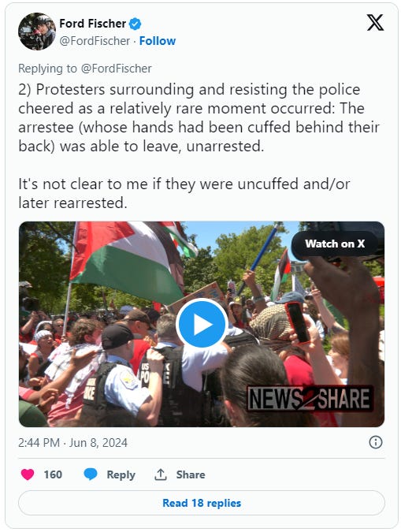Click the X logo icon
The height and width of the screenshot is (532, 401).
pos(375,23)
